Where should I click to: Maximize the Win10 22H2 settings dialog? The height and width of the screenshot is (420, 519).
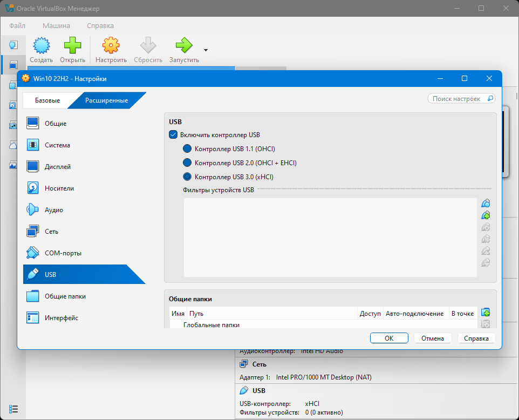pyautogui.click(x=465, y=78)
